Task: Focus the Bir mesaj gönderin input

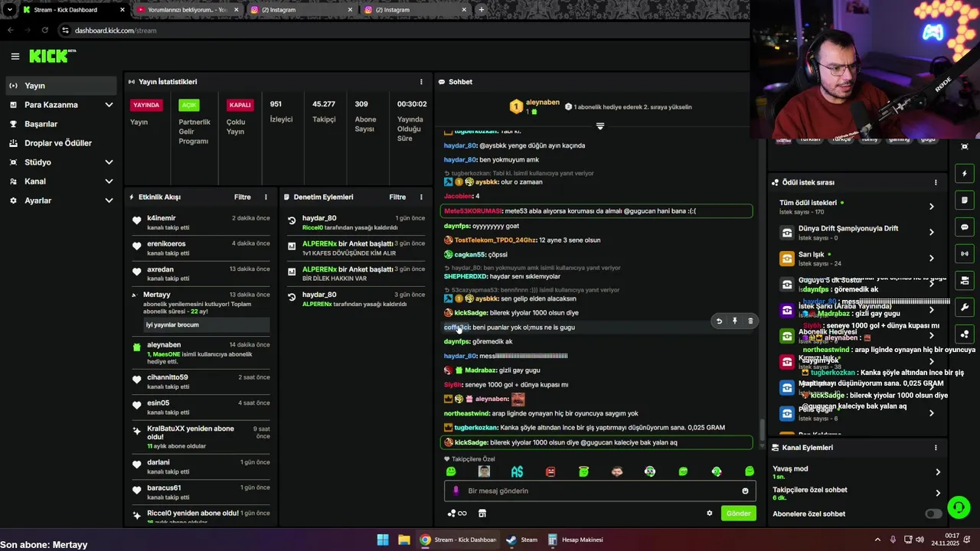Action: [599, 491]
